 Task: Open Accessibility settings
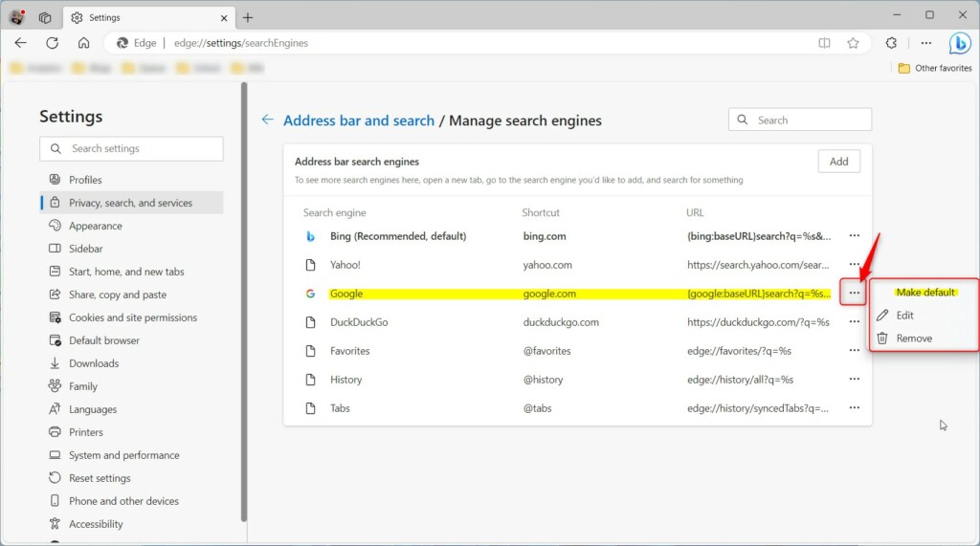131,524
